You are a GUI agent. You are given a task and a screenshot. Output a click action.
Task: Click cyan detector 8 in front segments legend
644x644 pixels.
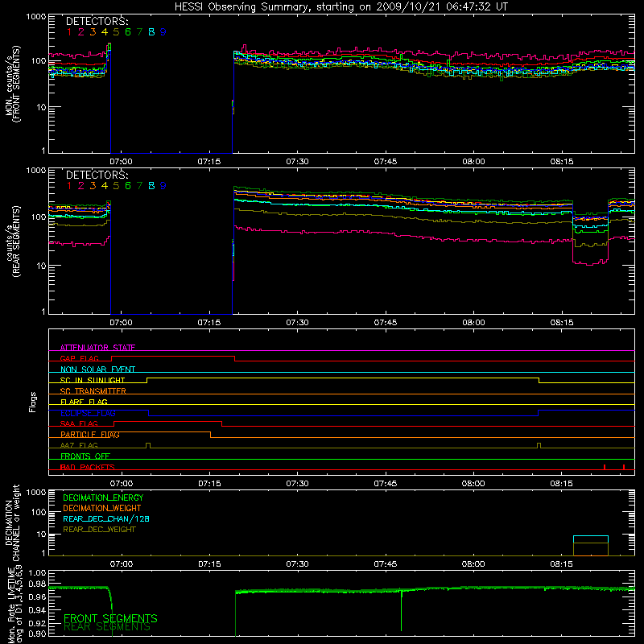pyautogui.click(x=151, y=32)
